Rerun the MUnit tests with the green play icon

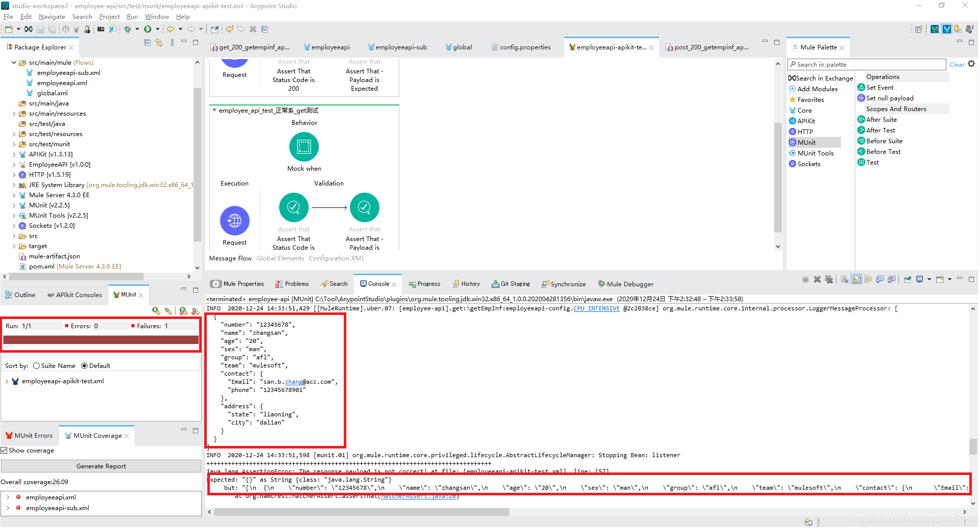tap(156, 311)
